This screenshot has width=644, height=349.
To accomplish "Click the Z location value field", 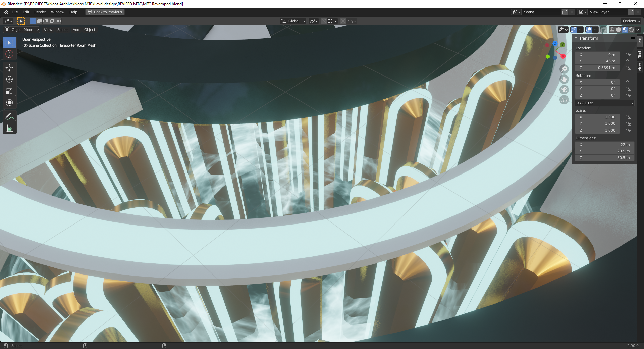I will coord(597,68).
